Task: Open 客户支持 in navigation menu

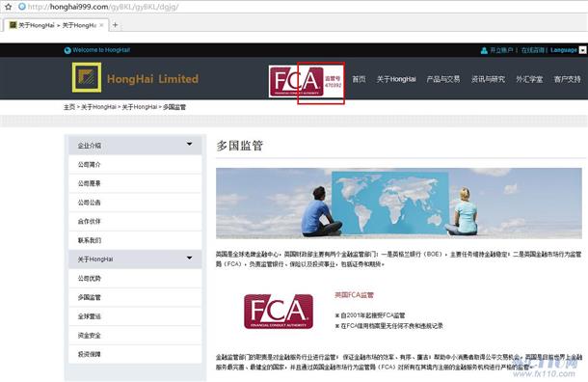Action: click(x=567, y=79)
